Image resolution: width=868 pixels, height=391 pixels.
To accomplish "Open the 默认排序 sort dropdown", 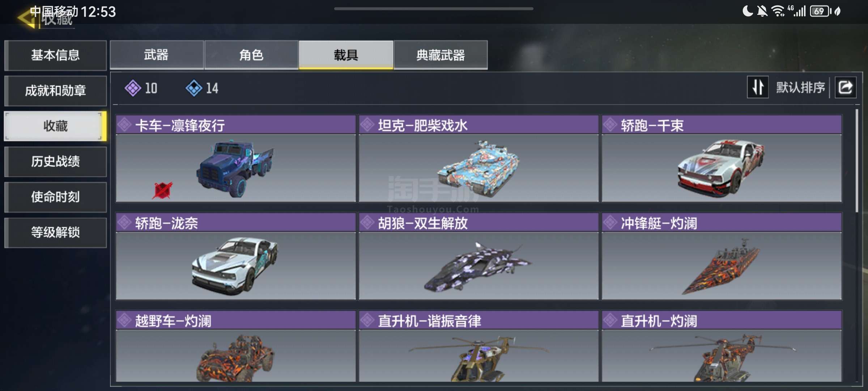I will pyautogui.click(x=800, y=87).
